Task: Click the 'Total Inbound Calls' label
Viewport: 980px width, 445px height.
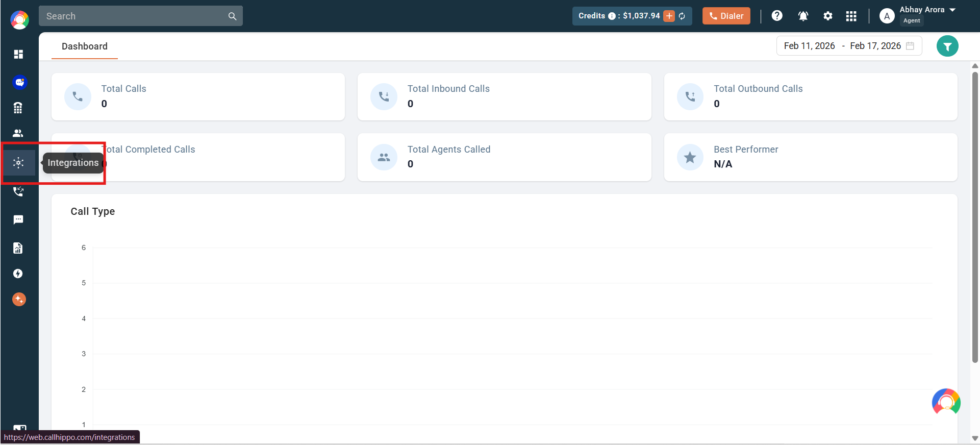Action: point(448,89)
